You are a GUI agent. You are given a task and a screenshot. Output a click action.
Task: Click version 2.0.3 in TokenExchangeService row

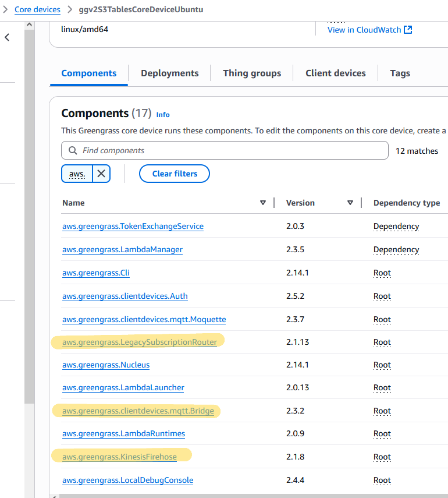point(295,226)
